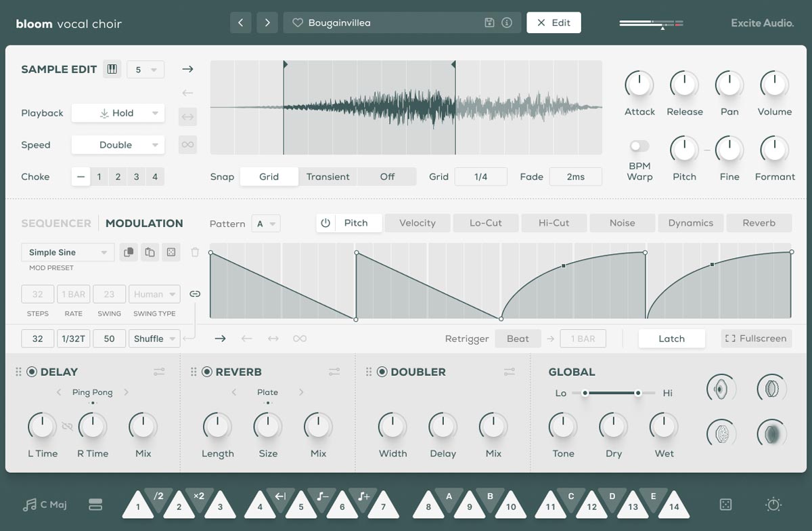Click the dice randomize icon in Modulation panel
The height and width of the screenshot is (531, 812).
[171, 252]
